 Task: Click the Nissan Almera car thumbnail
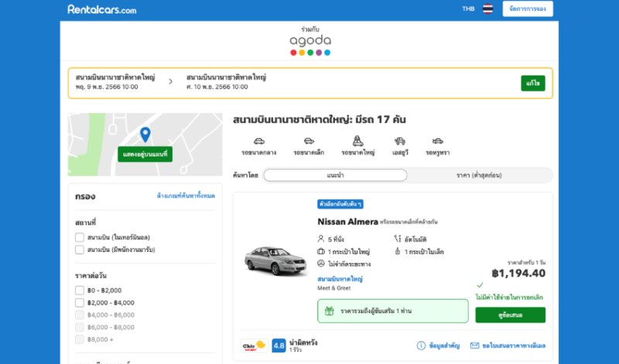(x=272, y=261)
